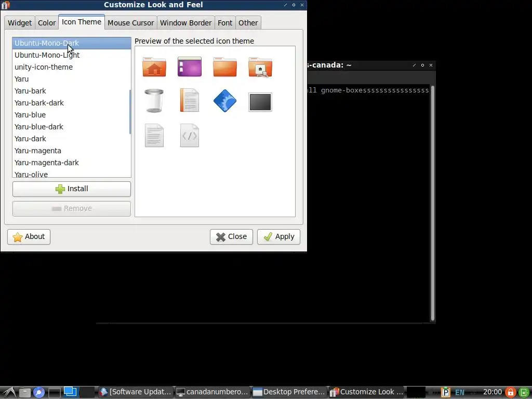532x399 pixels.
Task: Select the Yaru-magenta icon theme
Action: tap(72, 151)
